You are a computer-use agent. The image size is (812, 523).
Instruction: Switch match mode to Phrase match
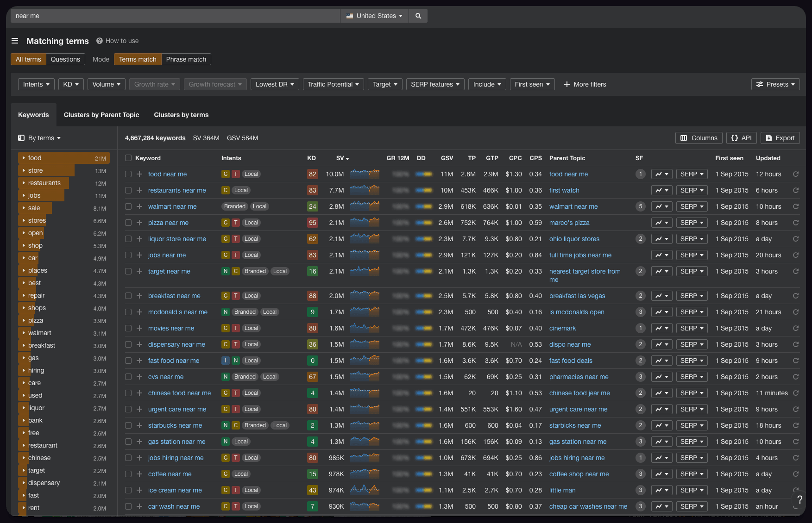pos(186,59)
